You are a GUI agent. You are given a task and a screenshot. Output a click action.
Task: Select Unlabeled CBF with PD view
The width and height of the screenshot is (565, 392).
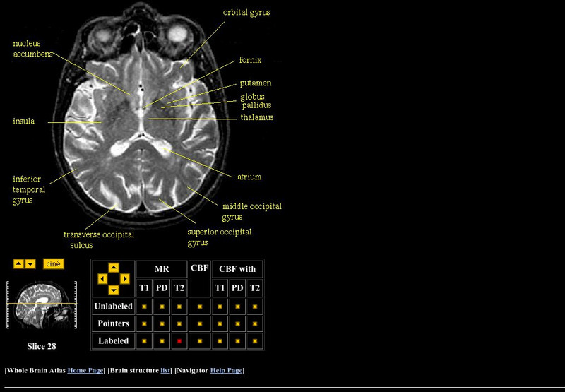tap(237, 307)
